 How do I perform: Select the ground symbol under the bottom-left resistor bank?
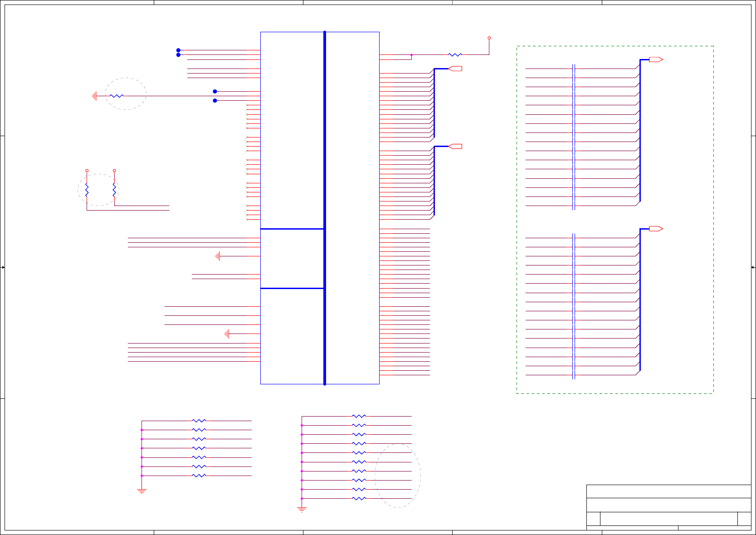point(142,491)
